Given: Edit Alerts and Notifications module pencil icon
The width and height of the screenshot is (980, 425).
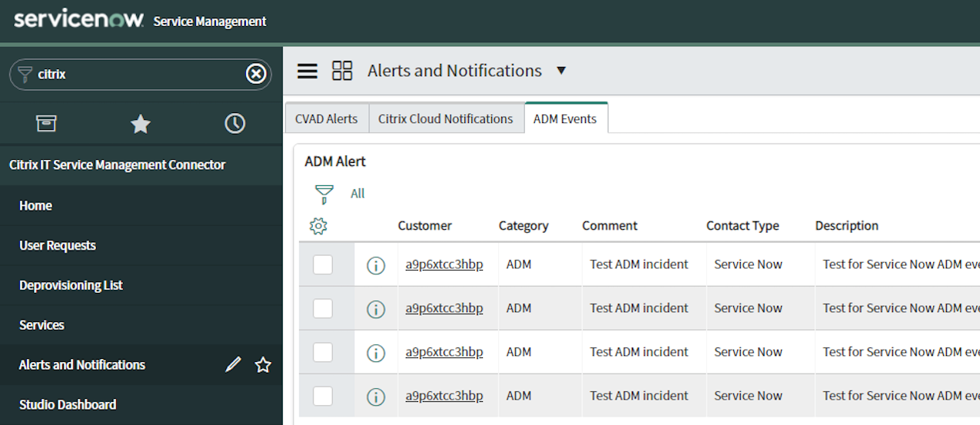Looking at the screenshot, I should [233, 365].
